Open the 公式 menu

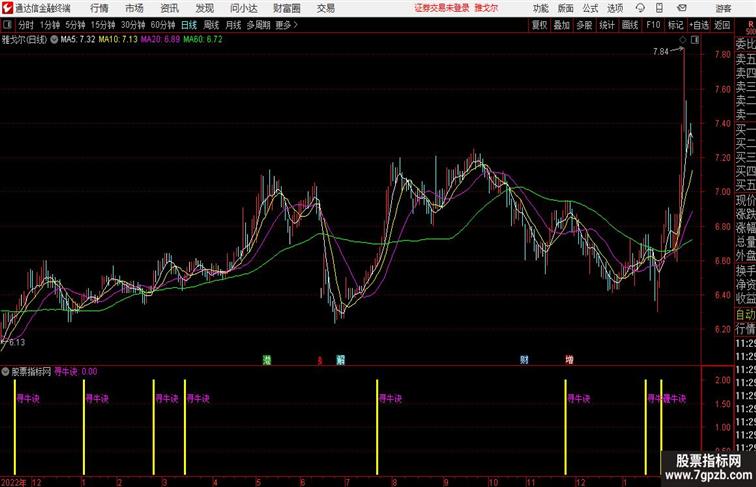(x=590, y=8)
